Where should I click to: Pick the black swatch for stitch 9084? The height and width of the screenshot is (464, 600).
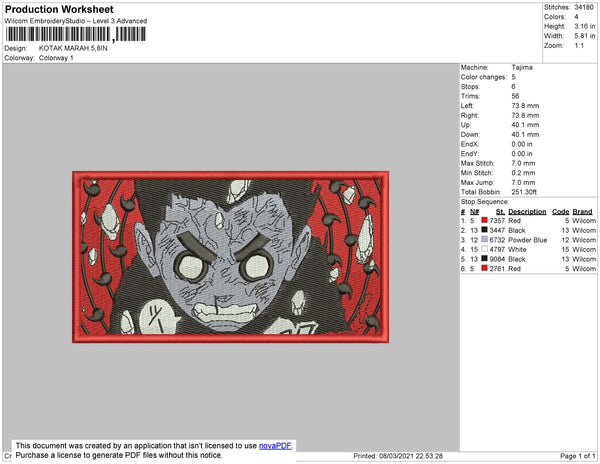[484, 259]
